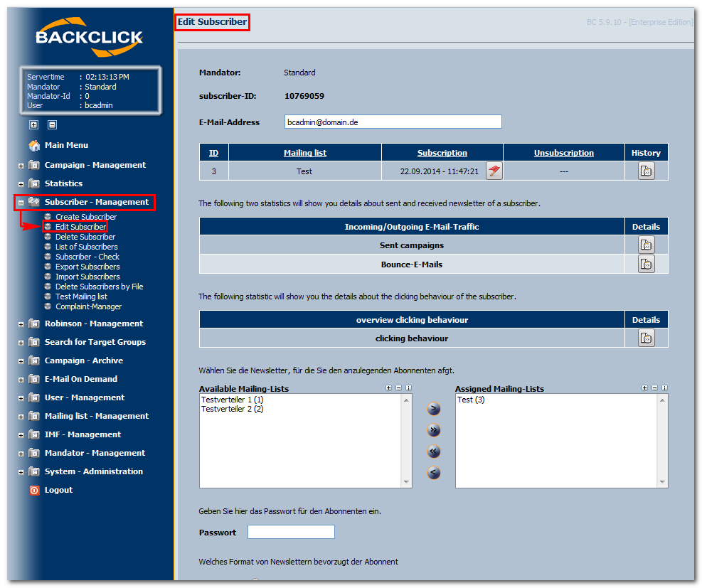Click the Passwort input field
Viewport: 702px width, 588px height.
[291, 532]
